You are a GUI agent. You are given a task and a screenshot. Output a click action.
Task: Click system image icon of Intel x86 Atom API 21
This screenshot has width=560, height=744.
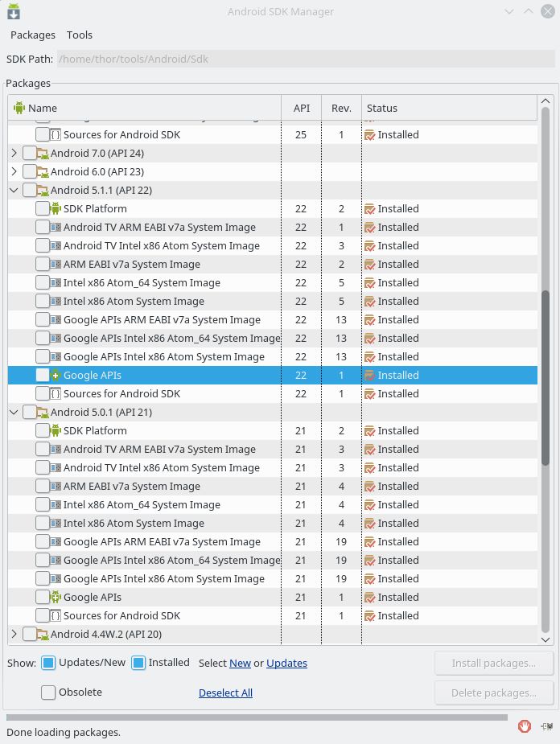[x=56, y=524]
